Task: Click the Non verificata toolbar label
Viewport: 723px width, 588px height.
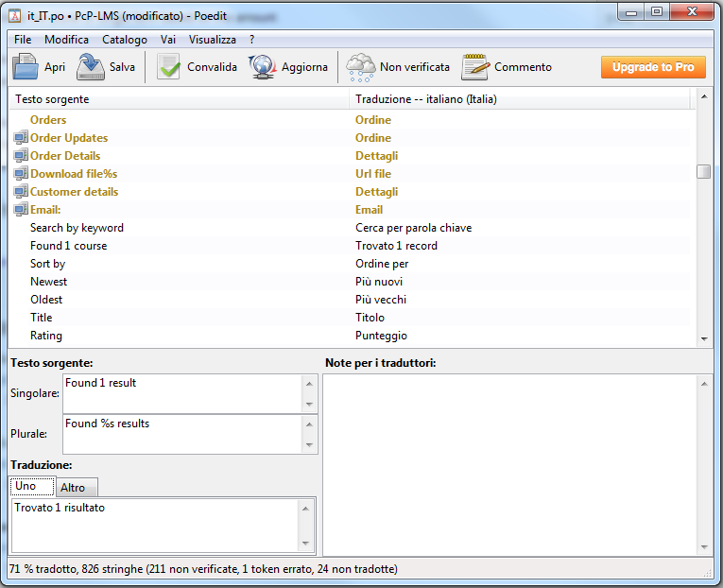Action: pos(415,67)
